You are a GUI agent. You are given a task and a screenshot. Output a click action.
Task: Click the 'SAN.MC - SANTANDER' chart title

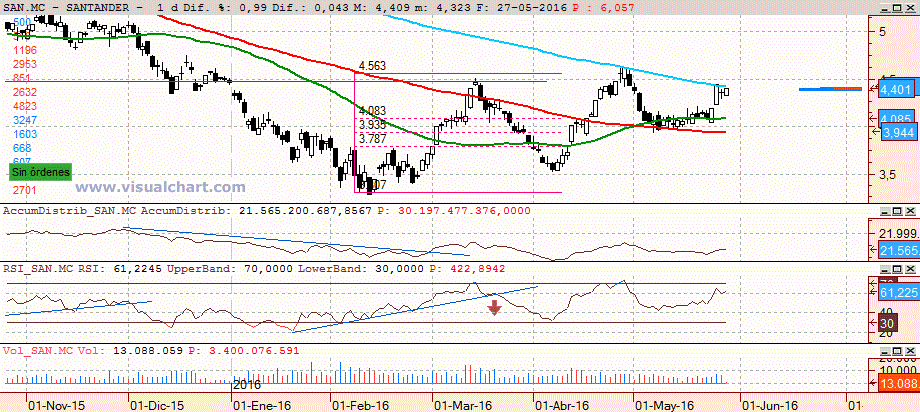(73, 7)
